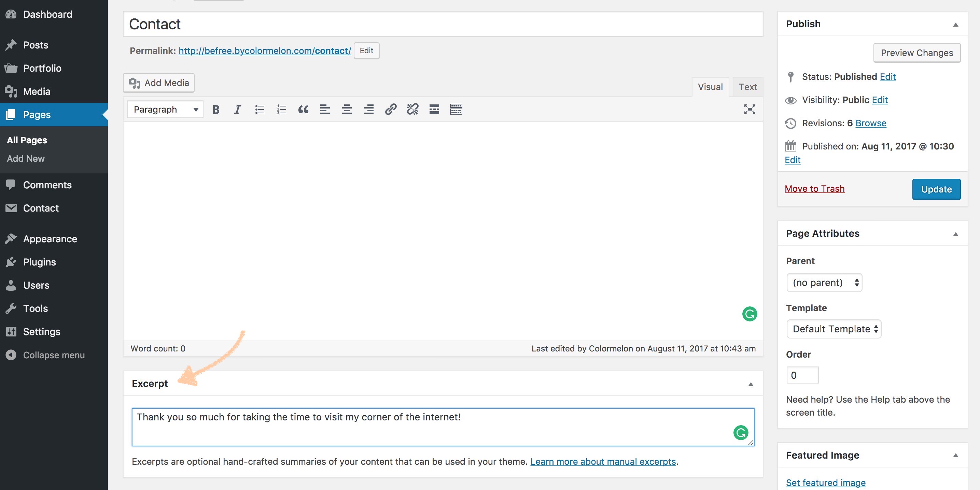The width and height of the screenshot is (980, 490).
Task: Edit the publish Status
Action: [887, 77]
